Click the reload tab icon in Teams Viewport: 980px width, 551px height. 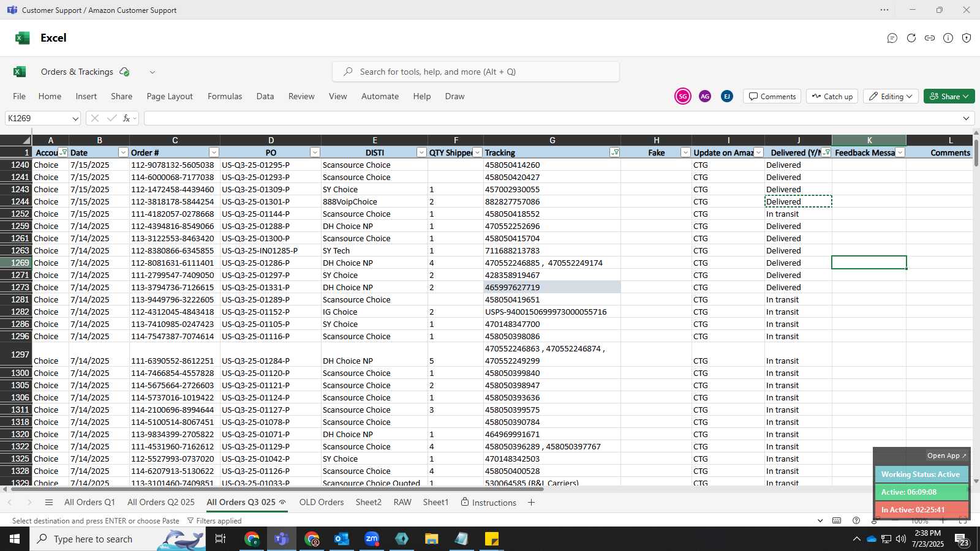click(911, 38)
